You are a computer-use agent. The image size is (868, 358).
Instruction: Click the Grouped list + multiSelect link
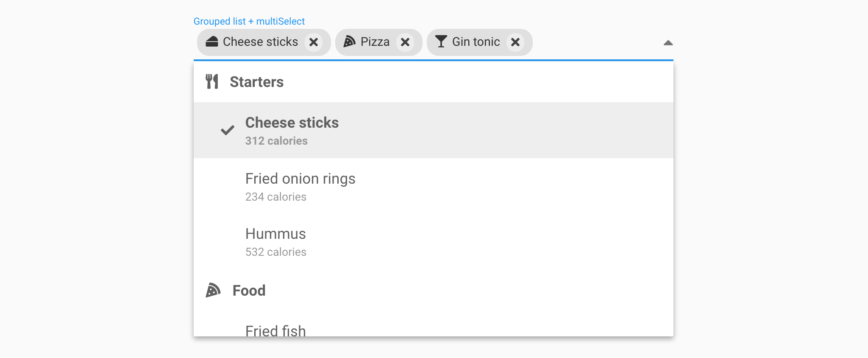click(x=249, y=21)
